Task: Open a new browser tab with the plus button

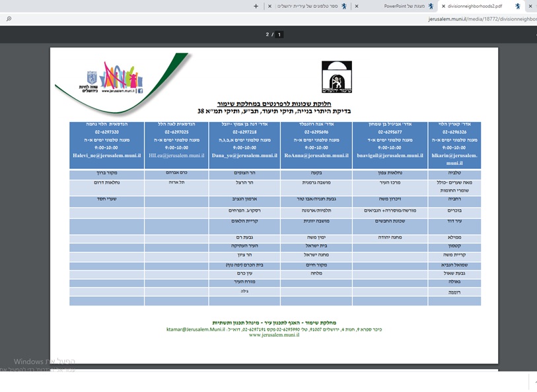Action: click(256, 6)
